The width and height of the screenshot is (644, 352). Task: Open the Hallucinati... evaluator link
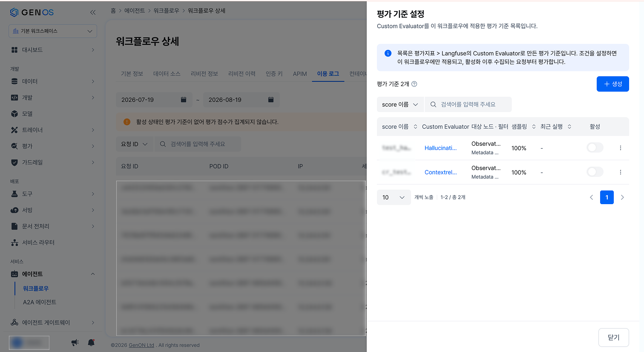tap(440, 148)
